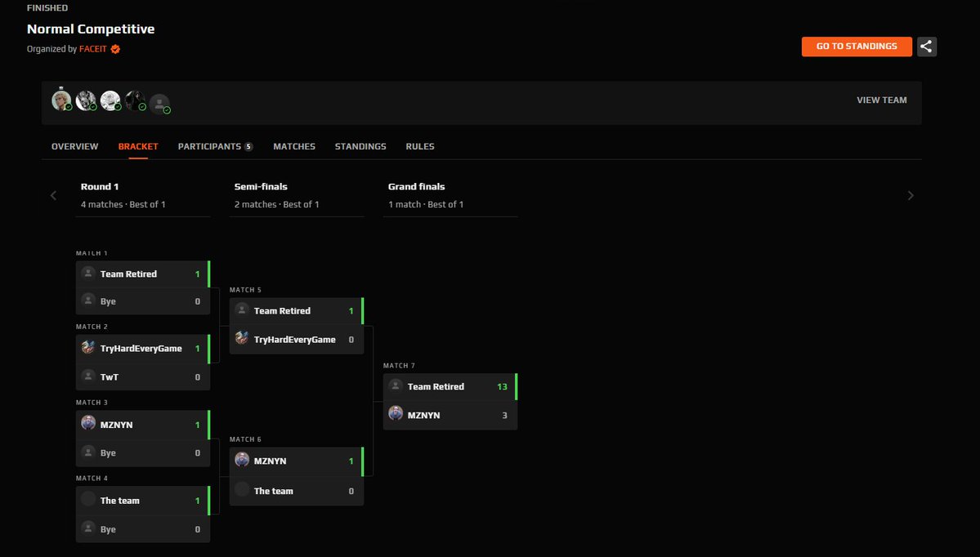Click the FACEIT verified badge icon
980x557 pixels.
(x=115, y=49)
